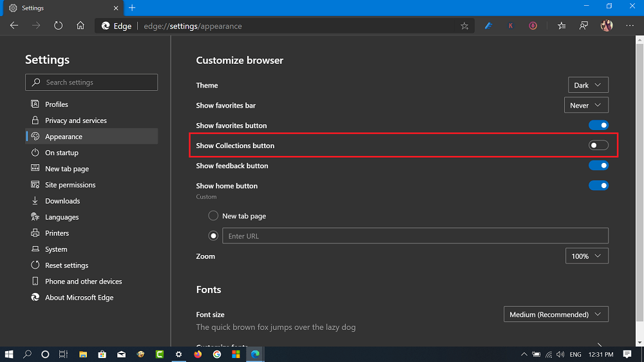
Task: Open the red circular extension icon
Action: (533, 26)
